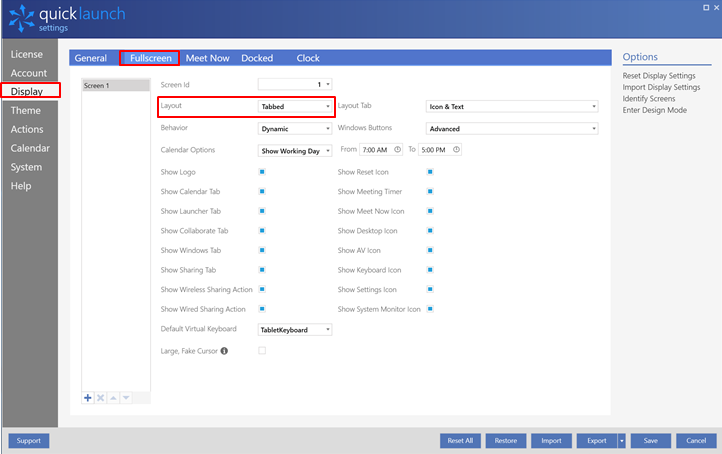Click Enter Design Mode link
This screenshot has height=454, width=722.
[x=654, y=110]
